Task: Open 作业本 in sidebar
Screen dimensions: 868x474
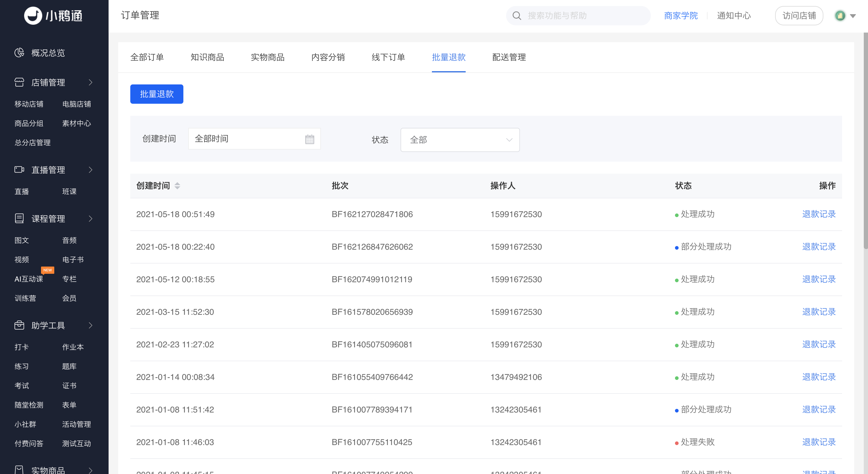Action: click(x=73, y=347)
